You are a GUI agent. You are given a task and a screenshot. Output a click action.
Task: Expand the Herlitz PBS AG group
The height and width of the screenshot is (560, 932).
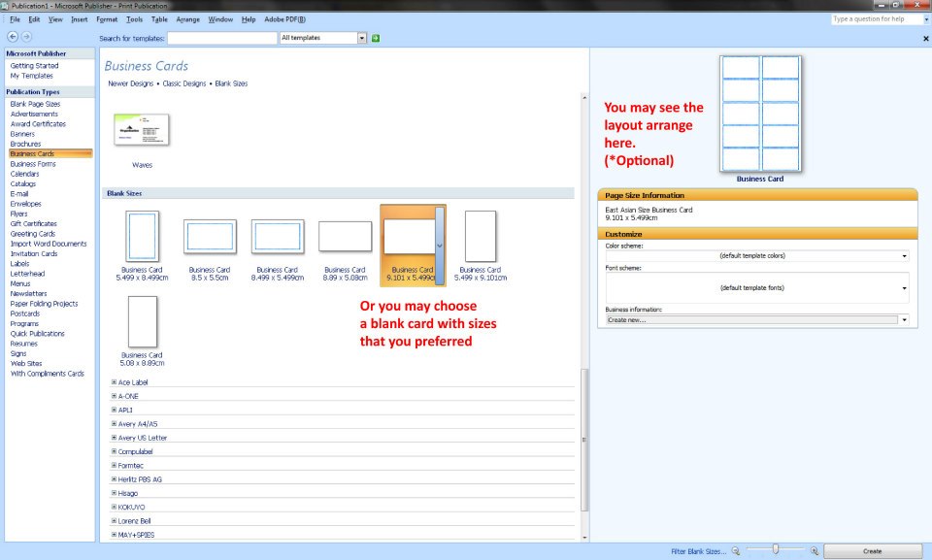tap(115, 479)
